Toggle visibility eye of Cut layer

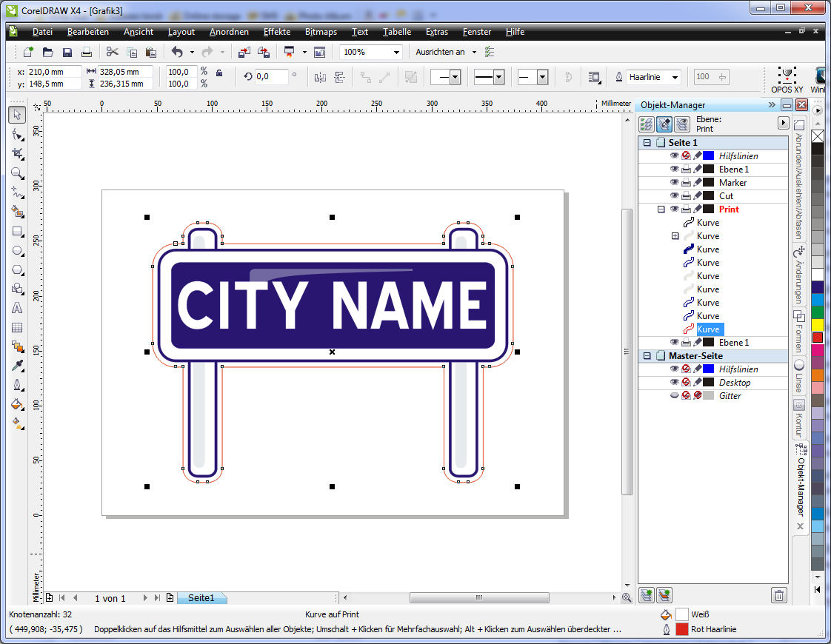(674, 196)
